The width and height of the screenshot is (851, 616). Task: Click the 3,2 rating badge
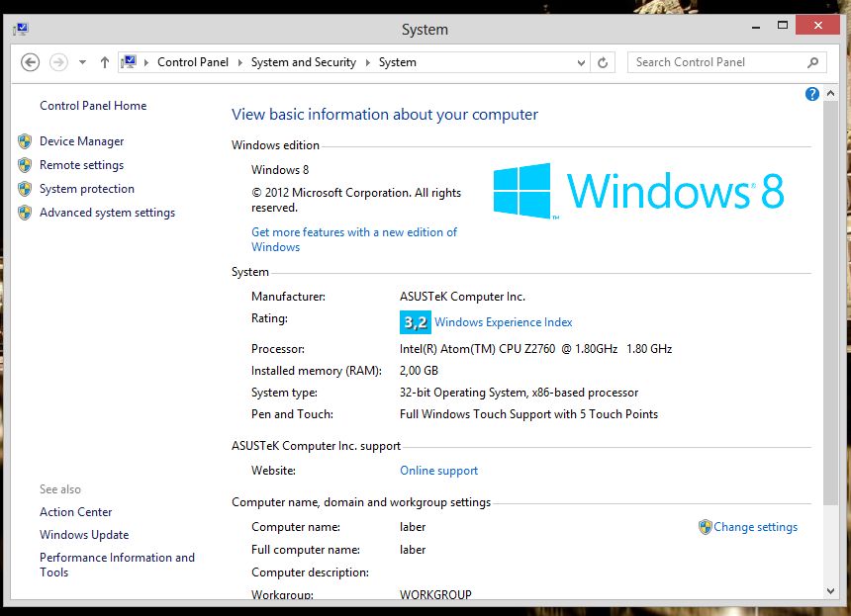[416, 322]
